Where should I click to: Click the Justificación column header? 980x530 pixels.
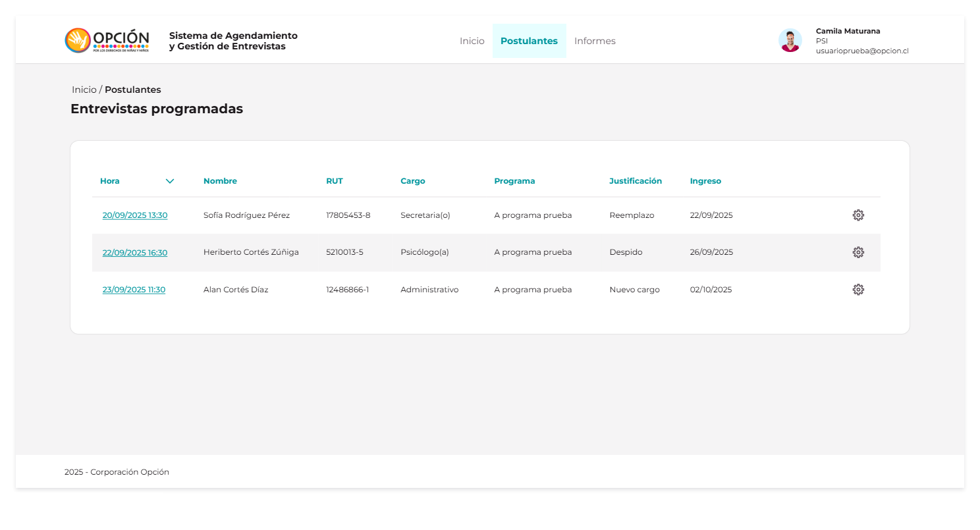pyautogui.click(x=636, y=181)
